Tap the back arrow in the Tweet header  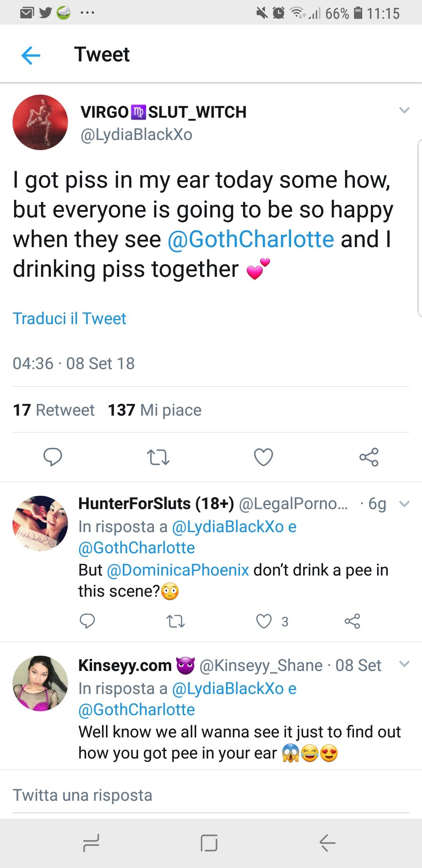click(31, 55)
